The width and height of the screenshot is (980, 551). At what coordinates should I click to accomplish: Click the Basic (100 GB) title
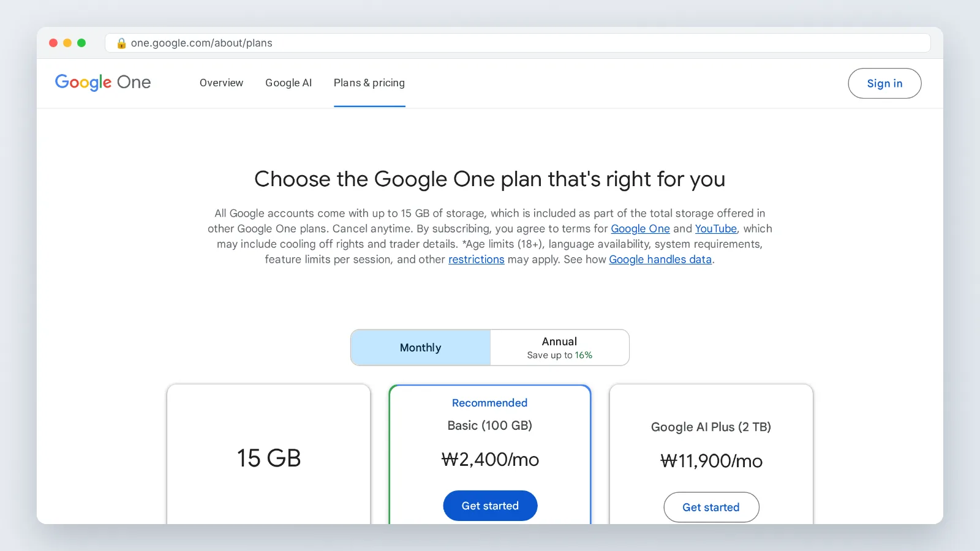point(489,425)
